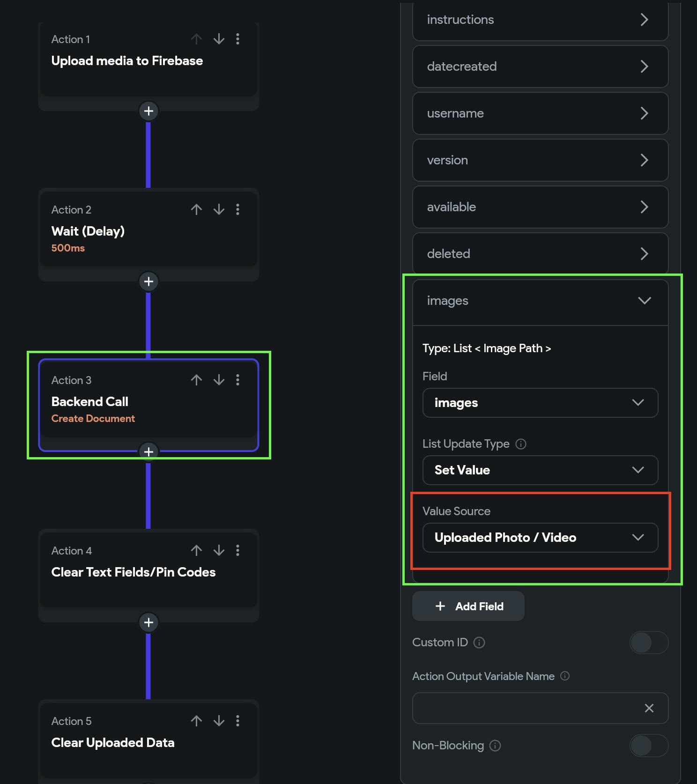Open the Field dropdown showing images
The image size is (697, 784).
540,403
